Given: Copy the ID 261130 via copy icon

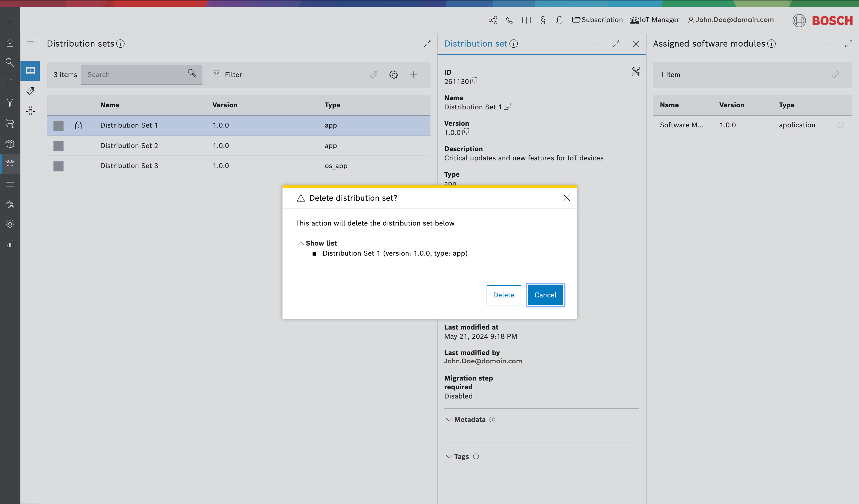Looking at the screenshot, I should pos(474,81).
